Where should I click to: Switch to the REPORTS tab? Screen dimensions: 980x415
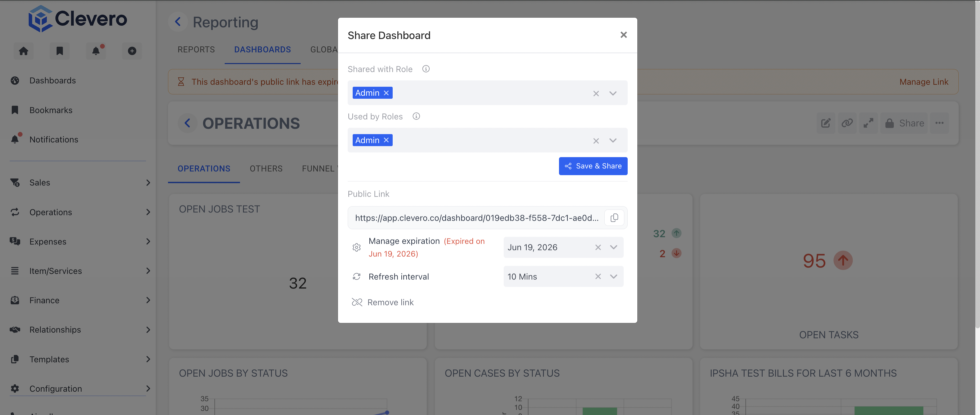[196, 49]
